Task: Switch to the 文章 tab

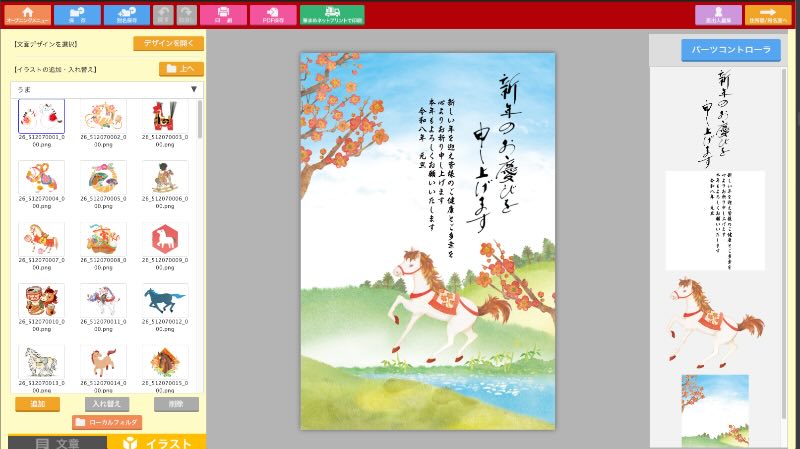Action: (x=57, y=442)
